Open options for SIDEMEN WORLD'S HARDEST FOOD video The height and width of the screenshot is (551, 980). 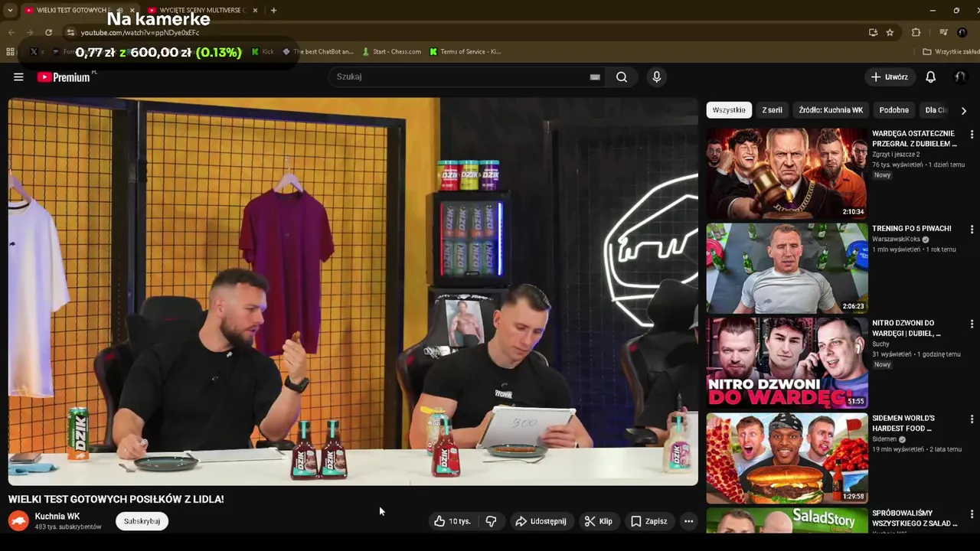coord(972,419)
